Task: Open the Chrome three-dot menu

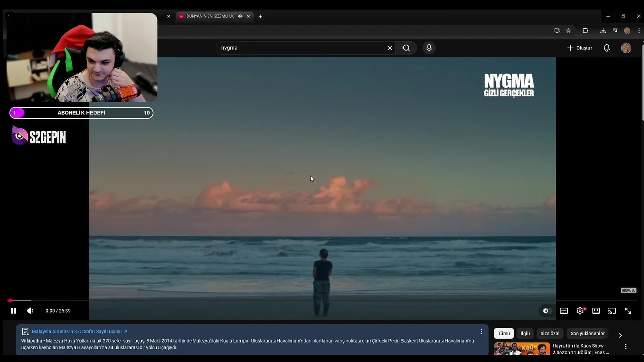Action: coord(639,30)
